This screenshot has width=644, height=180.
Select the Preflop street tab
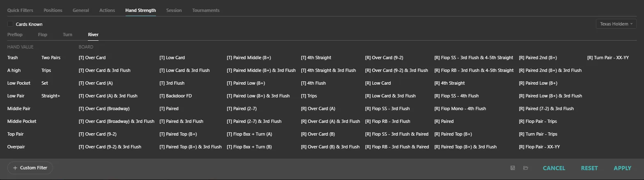(15, 35)
